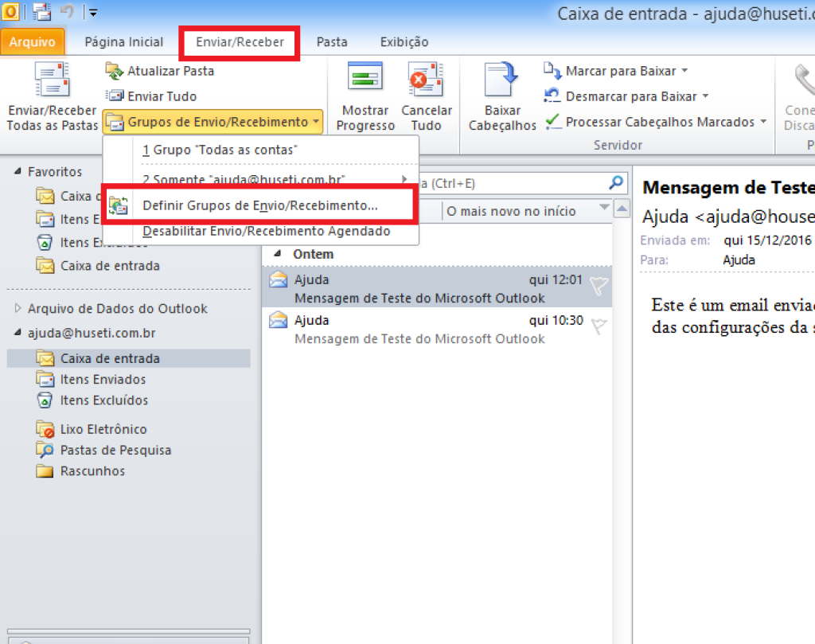Click Cancelar Tudo icon
The image size is (815, 644).
click(427, 79)
